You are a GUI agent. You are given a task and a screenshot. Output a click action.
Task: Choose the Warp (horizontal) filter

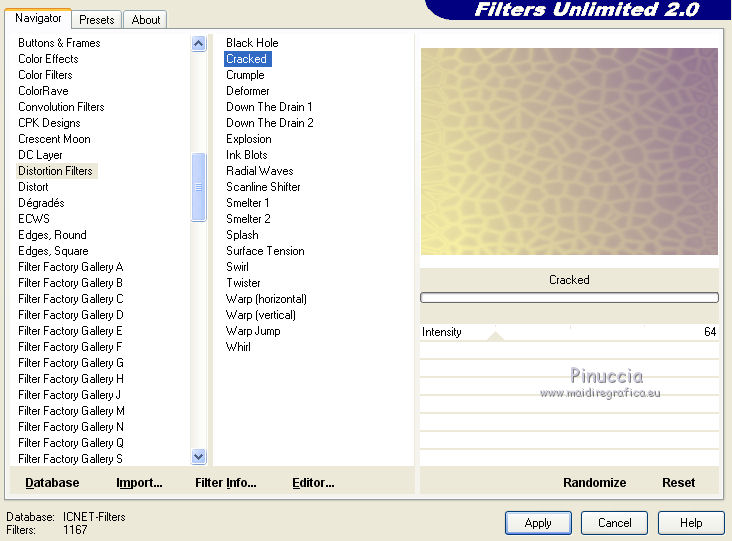[266, 299]
